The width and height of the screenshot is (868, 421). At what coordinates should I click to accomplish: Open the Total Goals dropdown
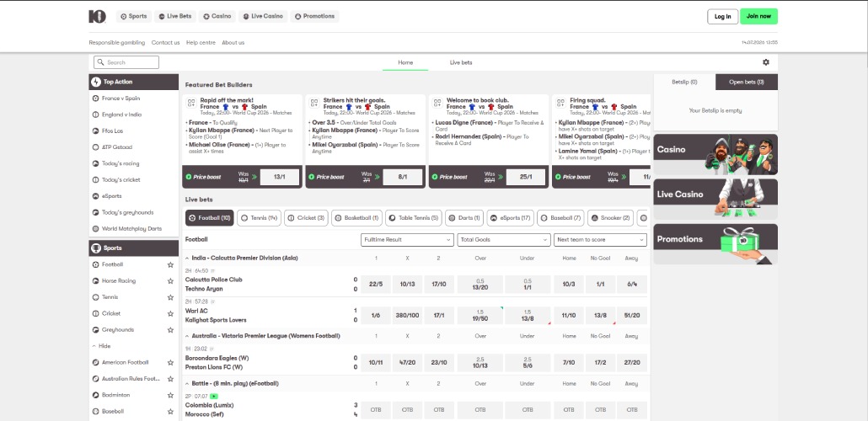(x=504, y=239)
